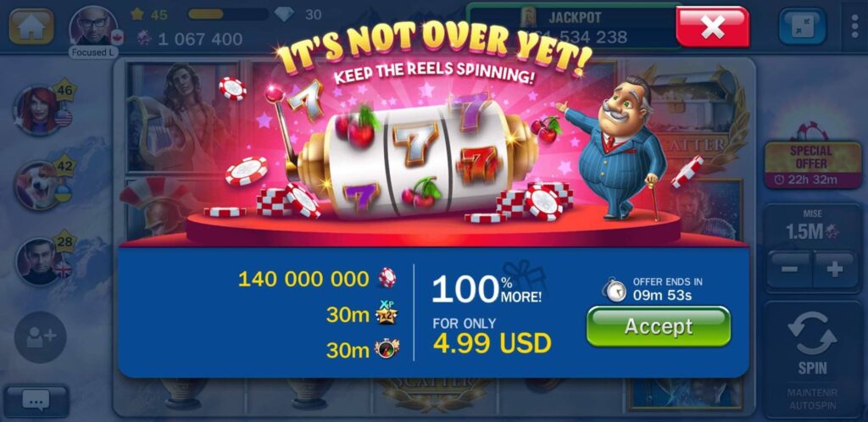Click the XP level progress bar
Image resolution: width=868 pixels, height=422 pixels.
coord(228,14)
